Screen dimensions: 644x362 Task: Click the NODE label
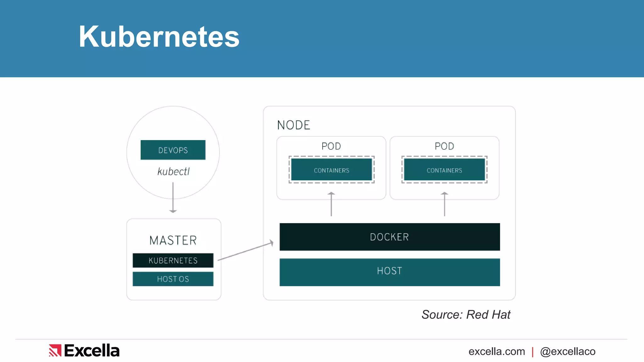click(293, 125)
